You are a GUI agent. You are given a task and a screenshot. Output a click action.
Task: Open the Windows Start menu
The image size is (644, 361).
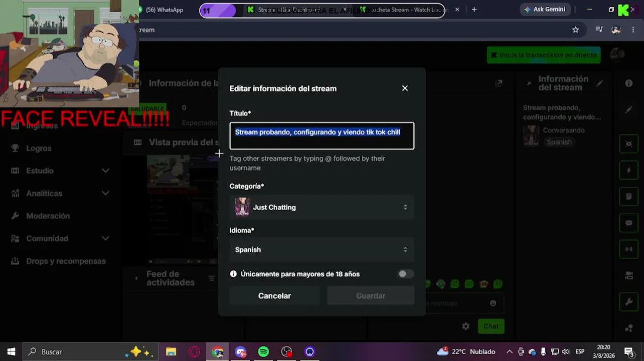(x=11, y=352)
